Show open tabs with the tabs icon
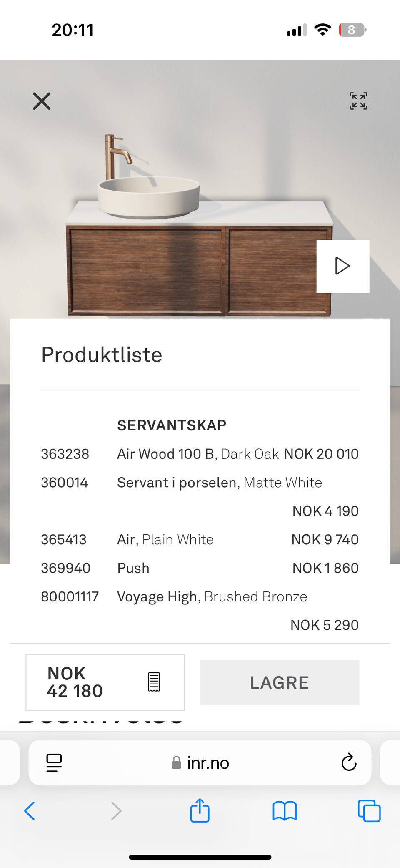Viewport: 400px width, 868px height. tap(369, 811)
